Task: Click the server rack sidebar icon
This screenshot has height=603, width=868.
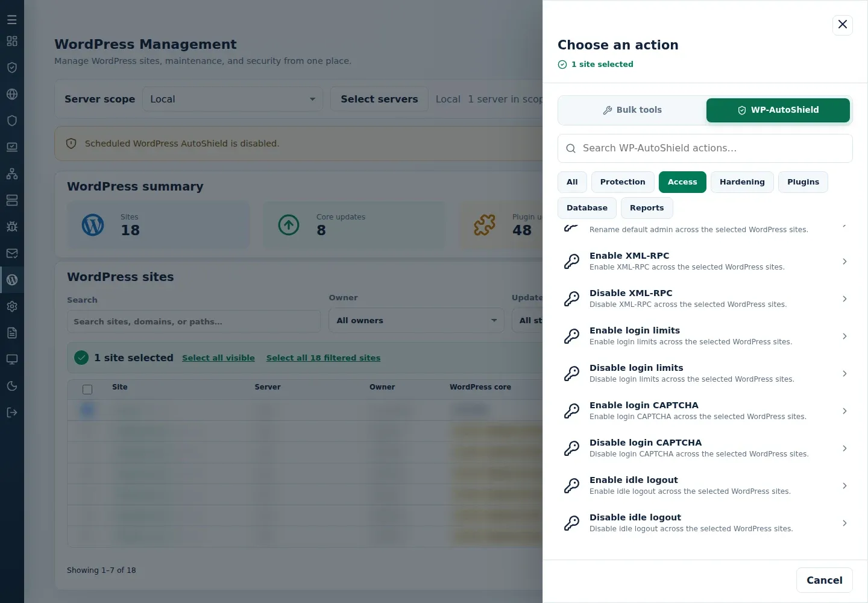Action: [x=12, y=200]
